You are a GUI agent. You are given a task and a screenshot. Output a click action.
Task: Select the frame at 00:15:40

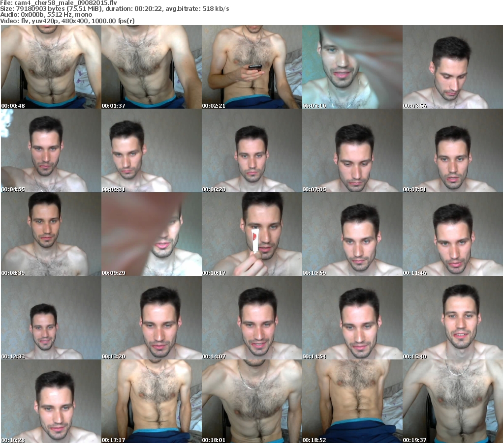[x=453, y=318]
